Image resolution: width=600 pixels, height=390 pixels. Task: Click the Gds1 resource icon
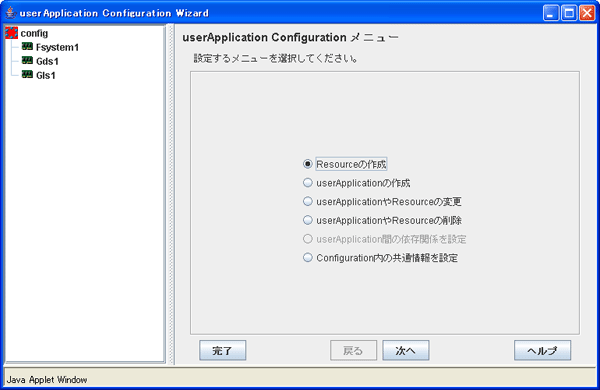[27, 60]
